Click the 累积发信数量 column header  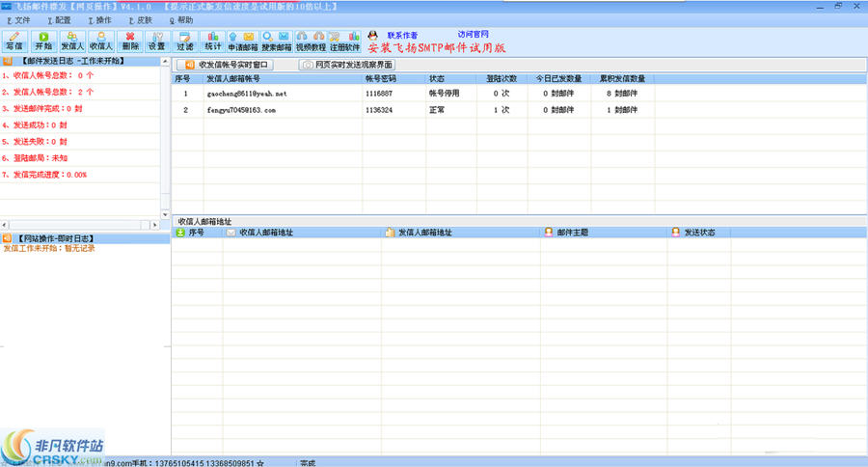click(623, 79)
